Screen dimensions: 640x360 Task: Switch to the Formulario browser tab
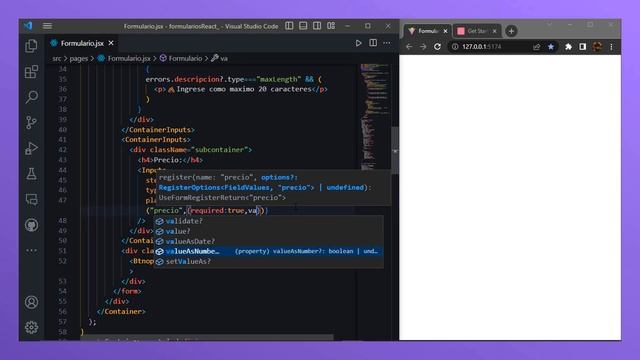coord(427,31)
